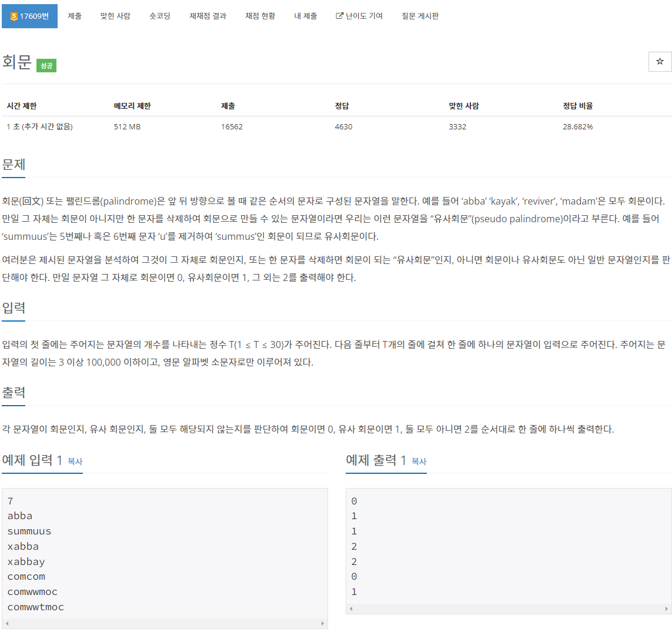This screenshot has height=632, width=672.
Task: Click the 입력 section heading
Action: [14, 307]
